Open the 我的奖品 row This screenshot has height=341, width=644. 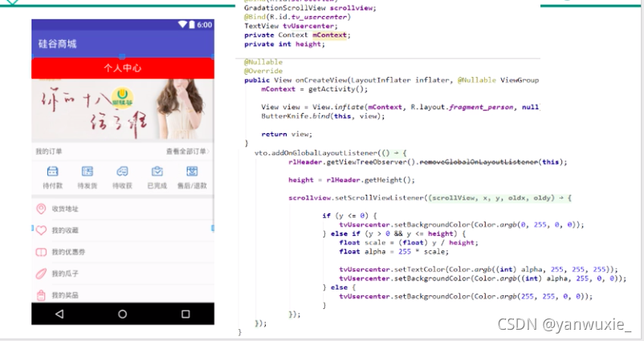pos(123,294)
